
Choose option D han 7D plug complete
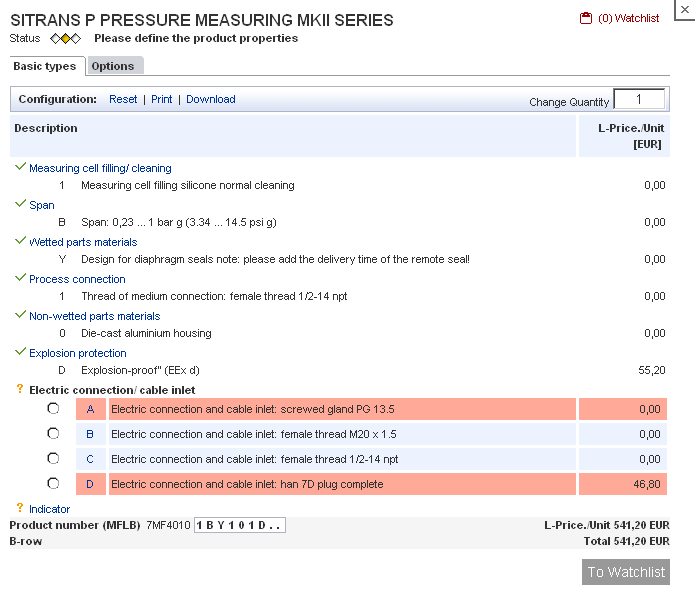tap(53, 483)
